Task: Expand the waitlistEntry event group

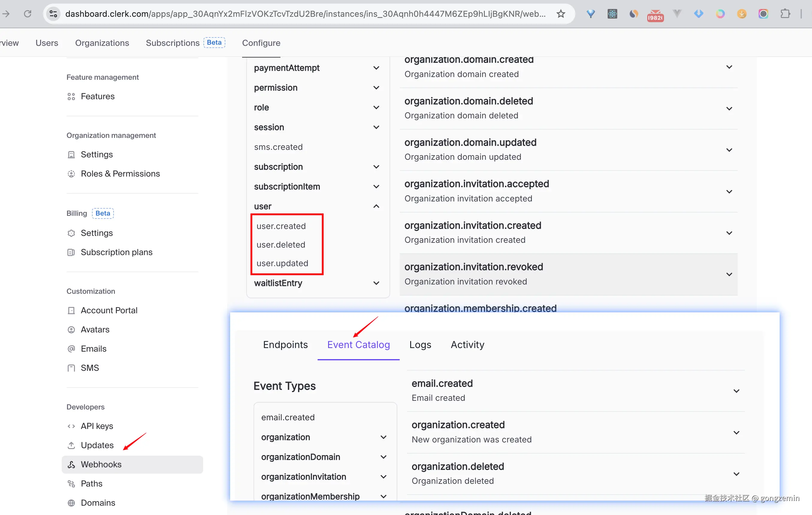Action: [x=376, y=283]
